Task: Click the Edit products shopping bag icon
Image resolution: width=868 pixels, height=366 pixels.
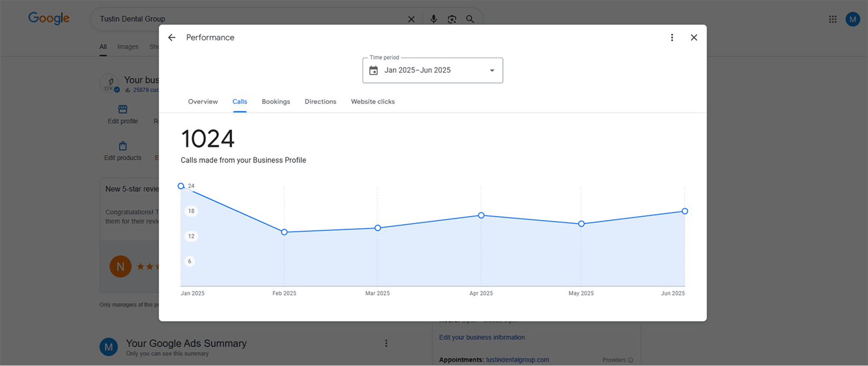Action: pos(123,146)
